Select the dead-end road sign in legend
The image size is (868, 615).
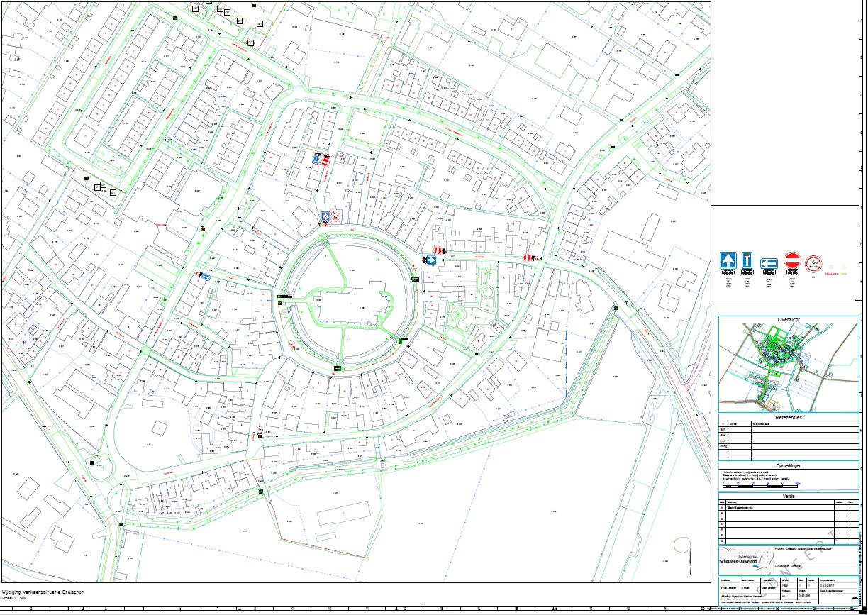747,261
